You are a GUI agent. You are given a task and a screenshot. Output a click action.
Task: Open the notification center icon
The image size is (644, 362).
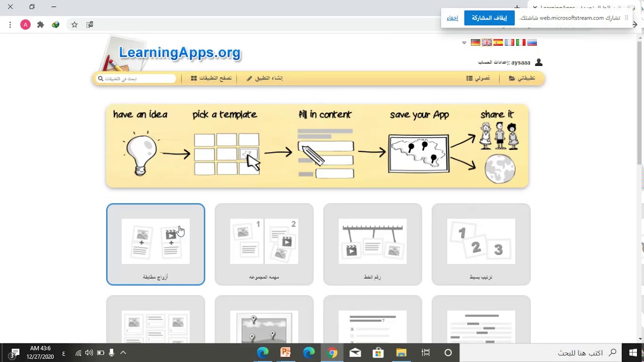pos(14,353)
